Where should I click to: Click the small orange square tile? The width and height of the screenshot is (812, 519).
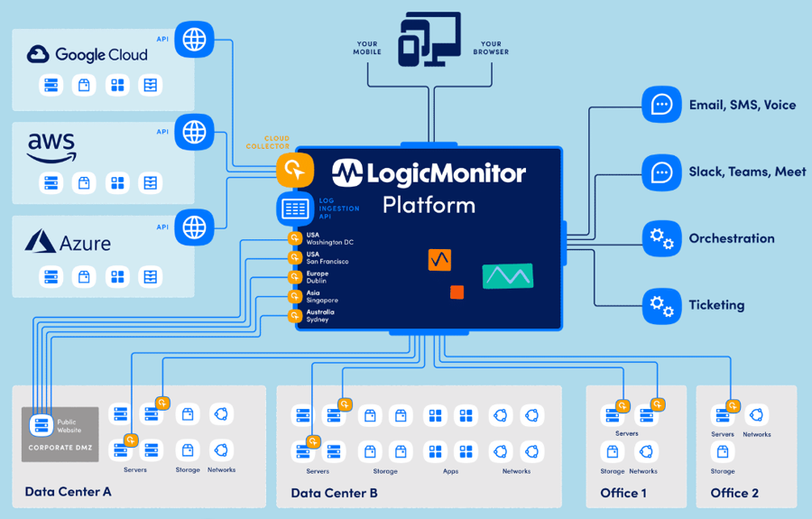(x=457, y=292)
